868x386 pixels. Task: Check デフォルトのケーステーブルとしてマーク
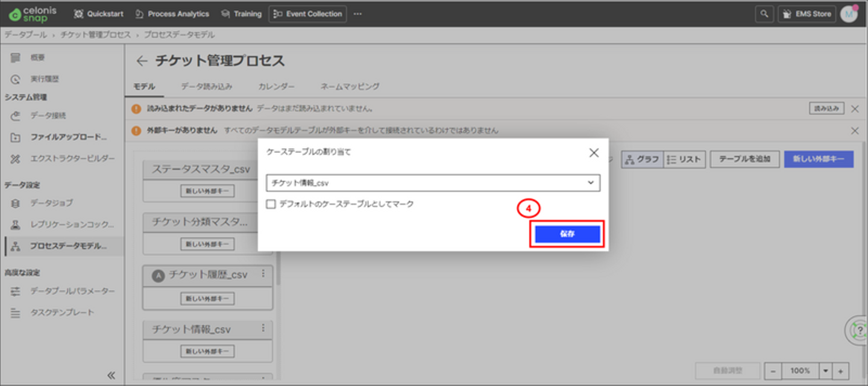(271, 204)
